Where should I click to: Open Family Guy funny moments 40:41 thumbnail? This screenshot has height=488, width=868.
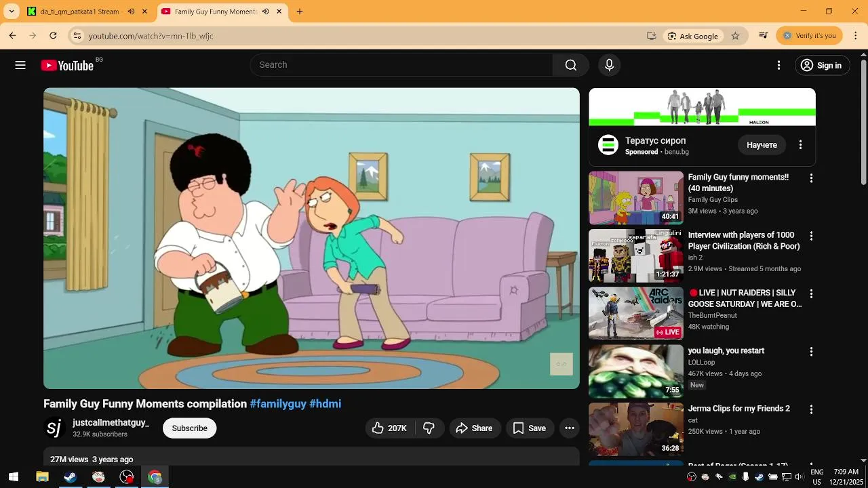coord(636,198)
